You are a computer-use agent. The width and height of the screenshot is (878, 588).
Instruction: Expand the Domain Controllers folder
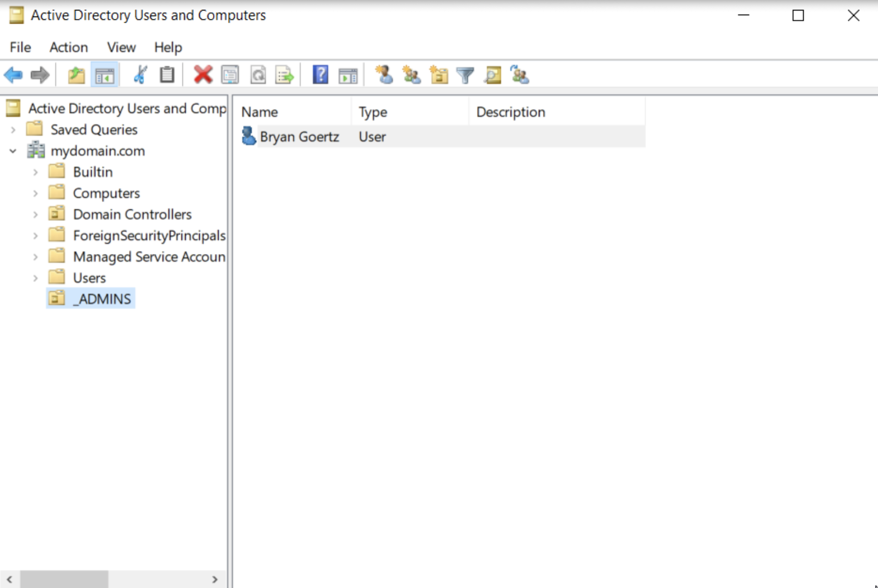[x=35, y=215]
